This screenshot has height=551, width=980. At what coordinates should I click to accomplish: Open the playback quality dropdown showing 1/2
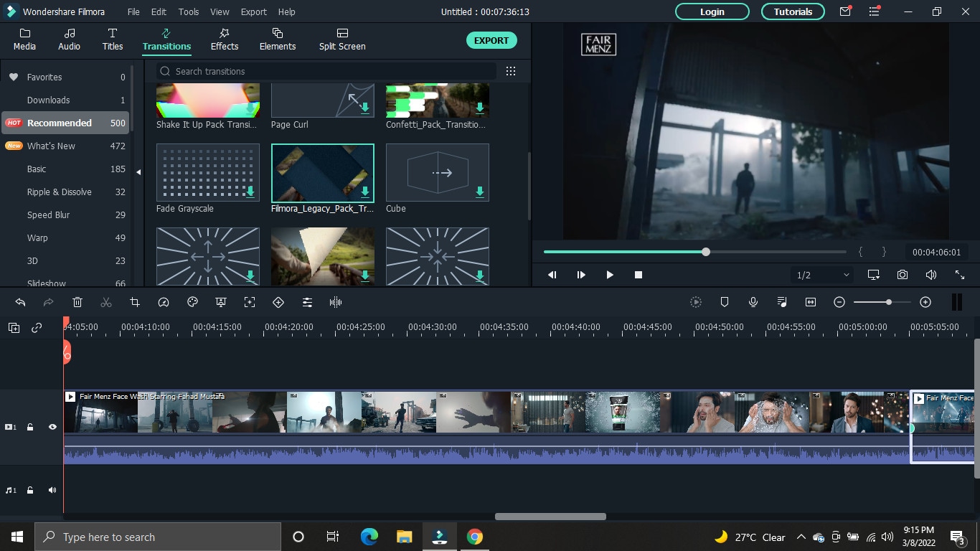[821, 274]
